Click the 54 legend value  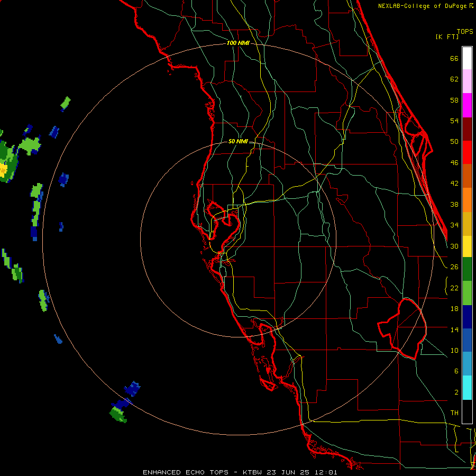454,121
